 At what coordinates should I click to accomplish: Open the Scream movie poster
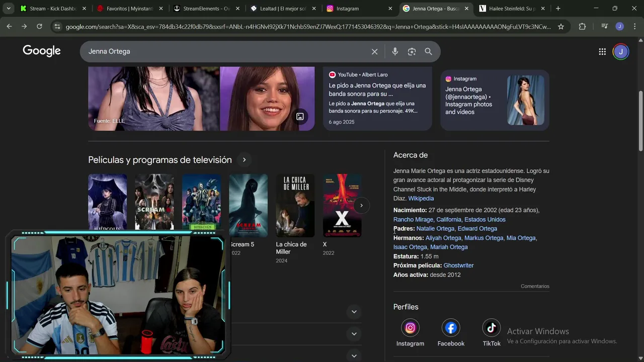(154, 202)
